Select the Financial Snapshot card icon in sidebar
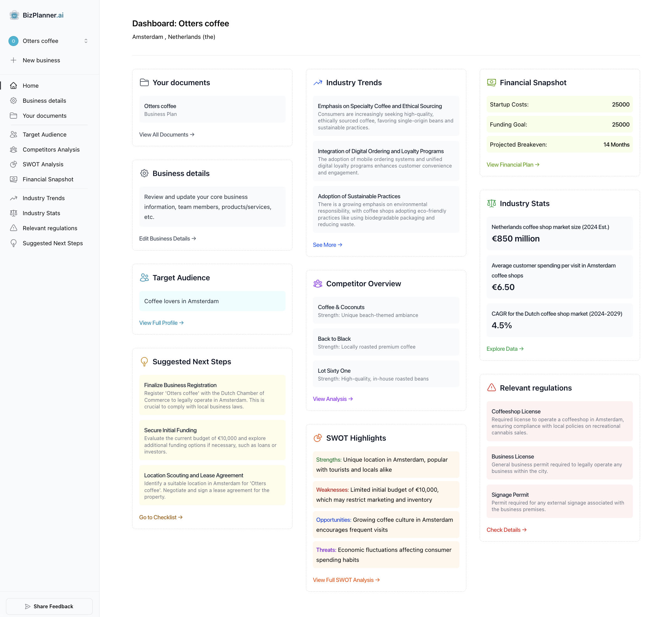672x617 pixels. [x=14, y=179]
